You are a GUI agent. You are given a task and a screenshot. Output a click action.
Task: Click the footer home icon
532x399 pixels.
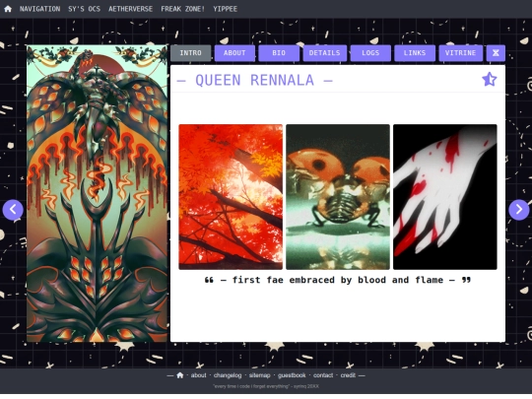180,375
